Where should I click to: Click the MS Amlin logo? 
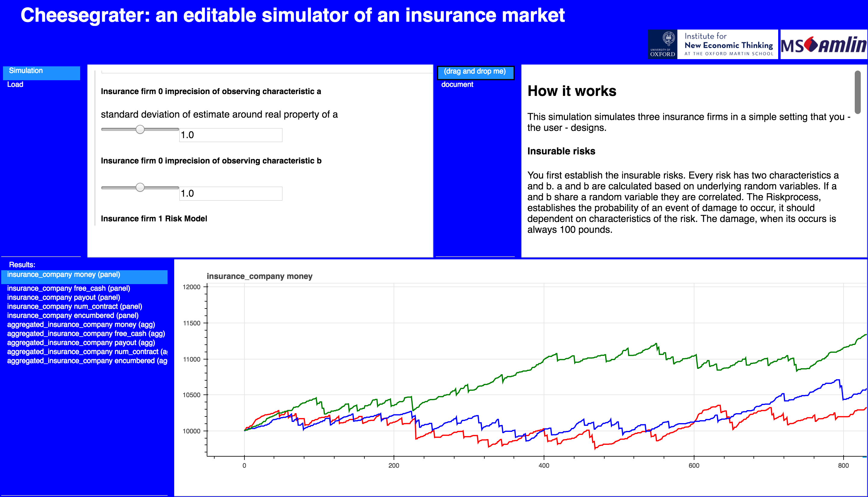click(x=823, y=45)
